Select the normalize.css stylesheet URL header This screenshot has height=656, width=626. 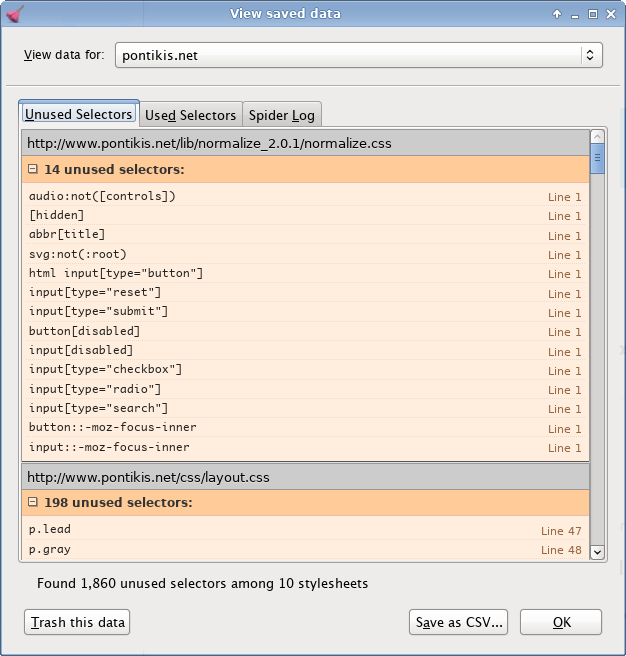pyautogui.click(x=305, y=143)
